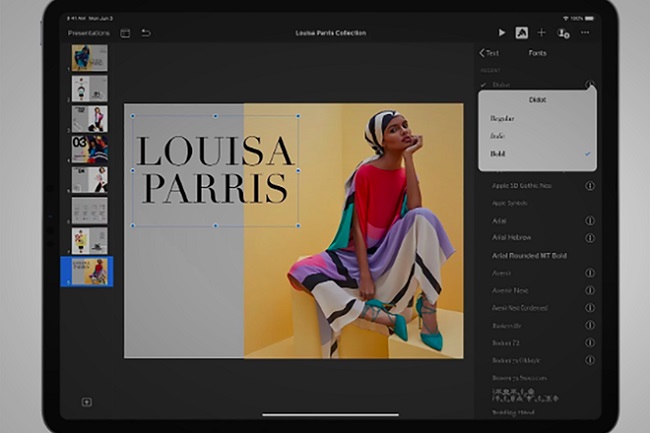Show styles for Apple SD Gothic Neo
The width and height of the screenshot is (650, 433).
589,186
